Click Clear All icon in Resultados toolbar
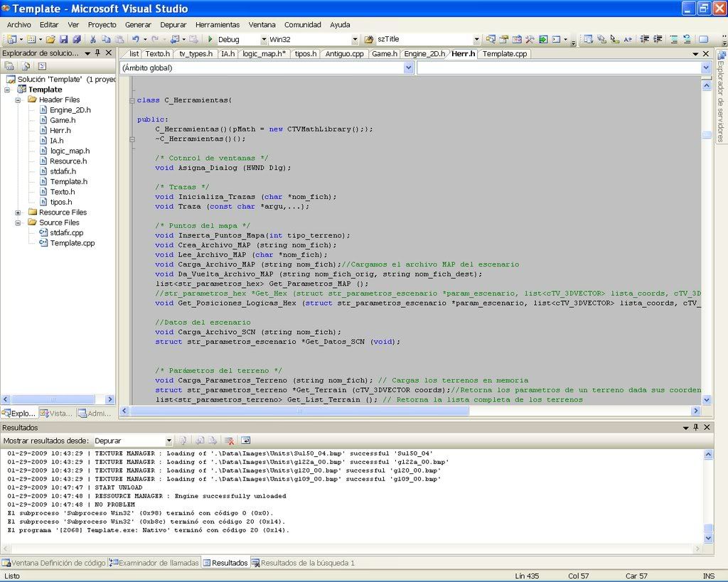728x582 pixels. tap(229, 441)
